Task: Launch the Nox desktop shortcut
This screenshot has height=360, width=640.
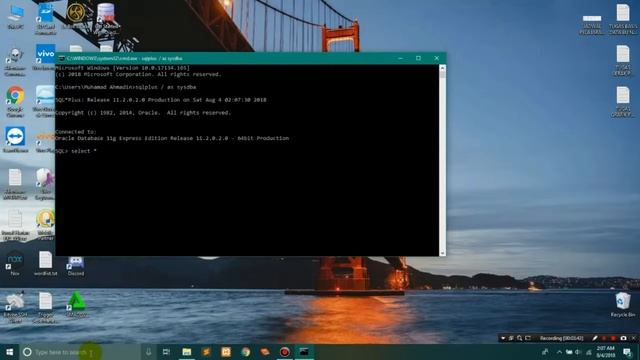Action: click(x=15, y=263)
